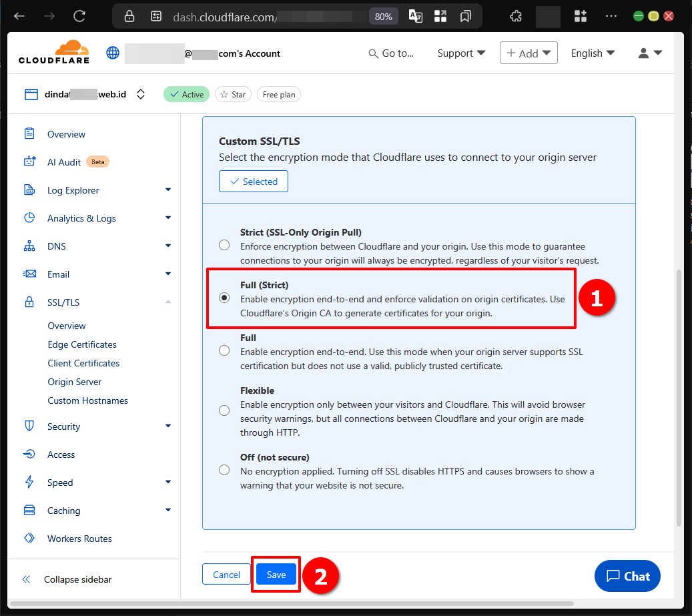Image resolution: width=692 pixels, height=616 pixels.
Task: Open the English language dropdown
Action: (593, 53)
